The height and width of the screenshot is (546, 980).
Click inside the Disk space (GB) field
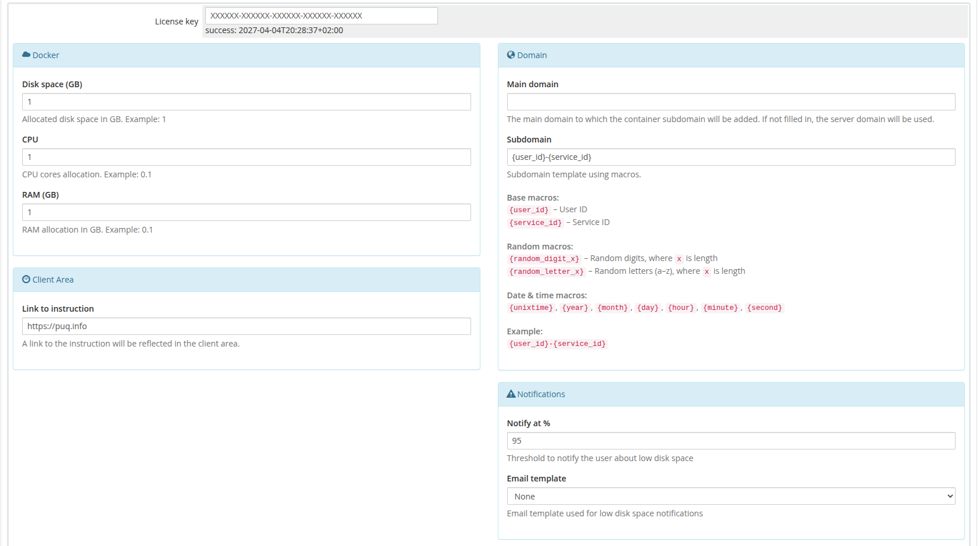click(246, 102)
